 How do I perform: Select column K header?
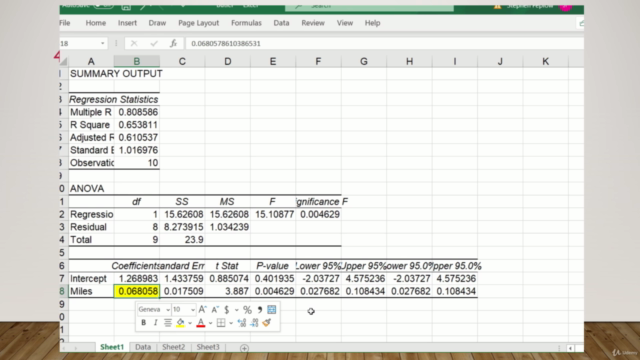(x=545, y=61)
